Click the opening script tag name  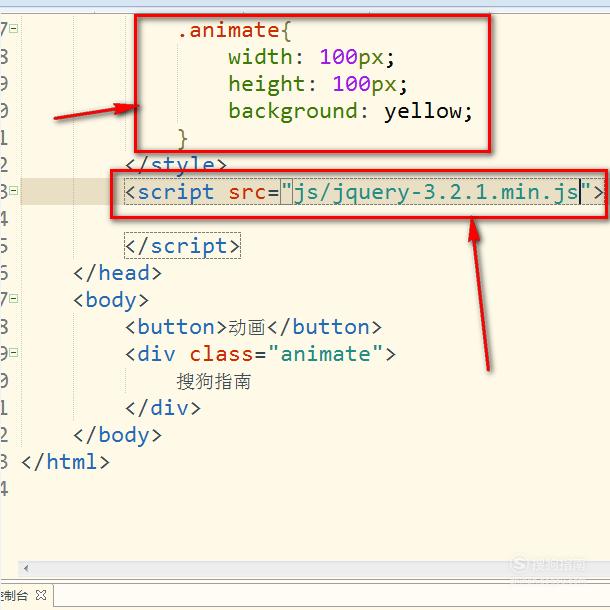[176, 192]
